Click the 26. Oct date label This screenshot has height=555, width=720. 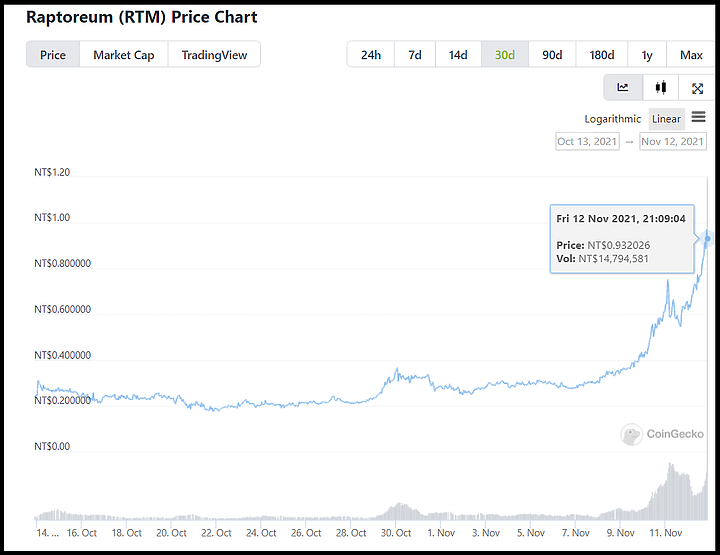[306, 533]
